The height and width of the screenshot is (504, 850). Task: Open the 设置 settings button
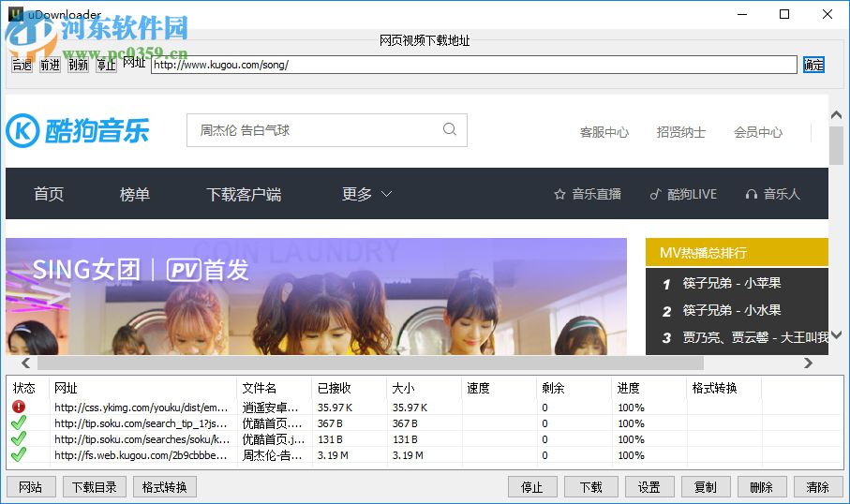click(649, 486)
